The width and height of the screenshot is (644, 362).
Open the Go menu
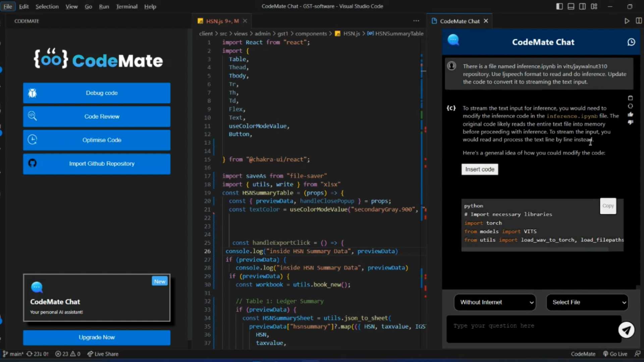pyautogui.click(x=88, y=6)
